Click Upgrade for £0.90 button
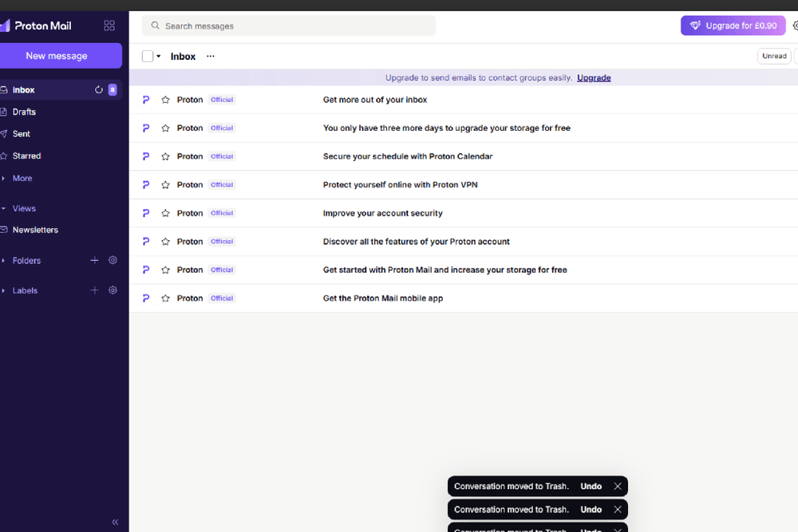Viewport: 798px width, 532px height. pyautogui.click(x=733, y=26)
